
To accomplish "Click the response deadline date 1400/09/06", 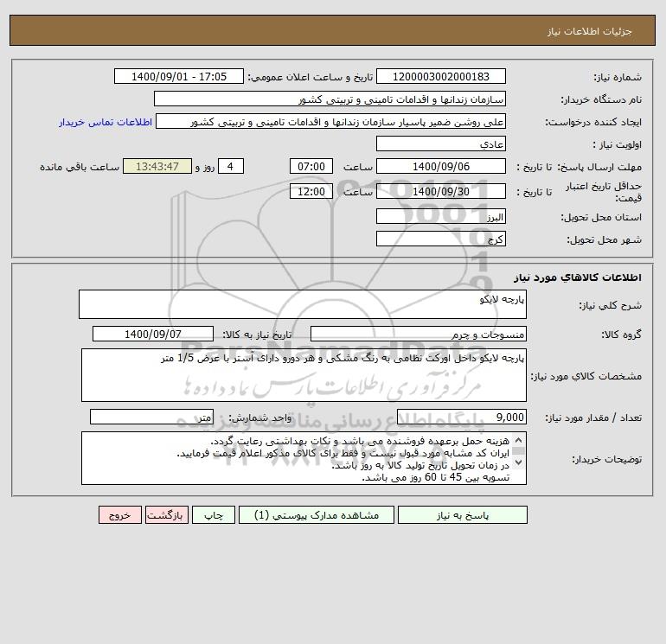I will click(441, 167).
